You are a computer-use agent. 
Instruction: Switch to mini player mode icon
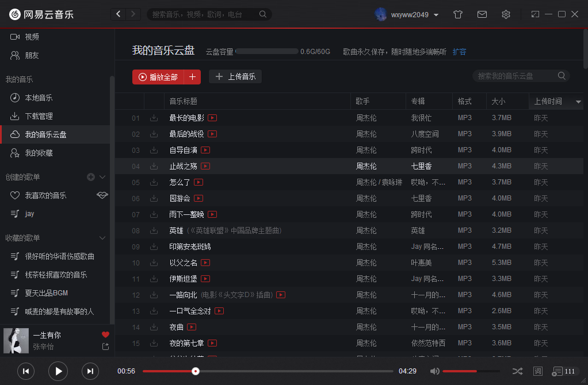535,14
